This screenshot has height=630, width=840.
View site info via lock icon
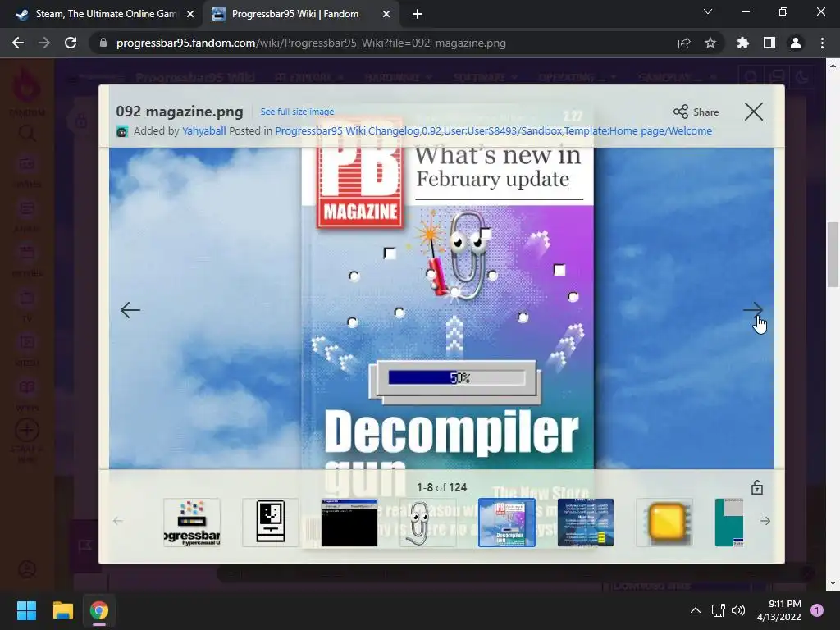pos(103,43)
